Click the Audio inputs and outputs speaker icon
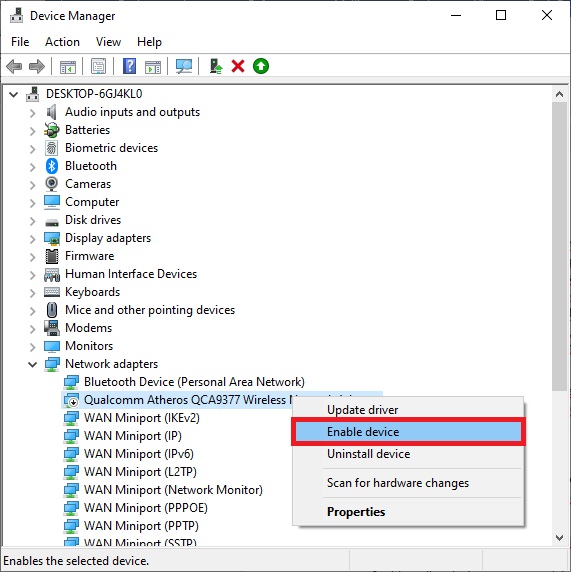This screenshot has width=571, height=572. (x=51, y=112)
